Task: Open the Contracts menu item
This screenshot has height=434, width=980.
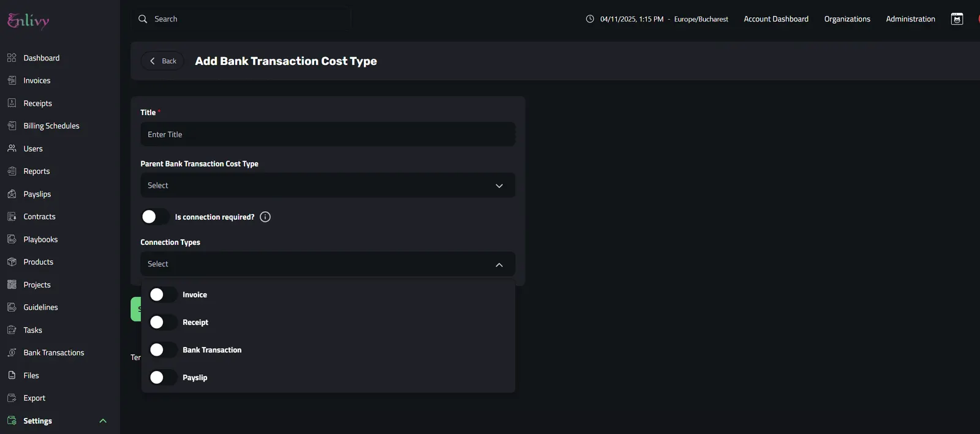Action: [39, 216]
